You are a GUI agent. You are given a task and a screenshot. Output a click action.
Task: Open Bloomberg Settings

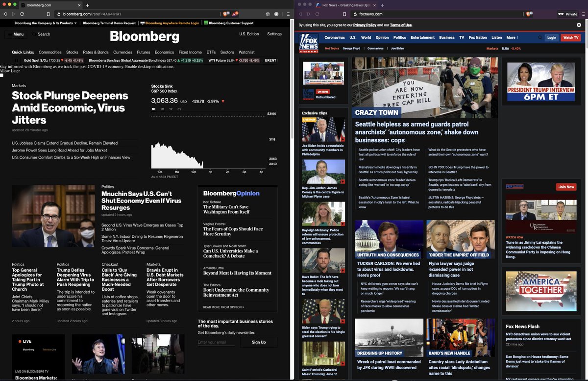274,34
